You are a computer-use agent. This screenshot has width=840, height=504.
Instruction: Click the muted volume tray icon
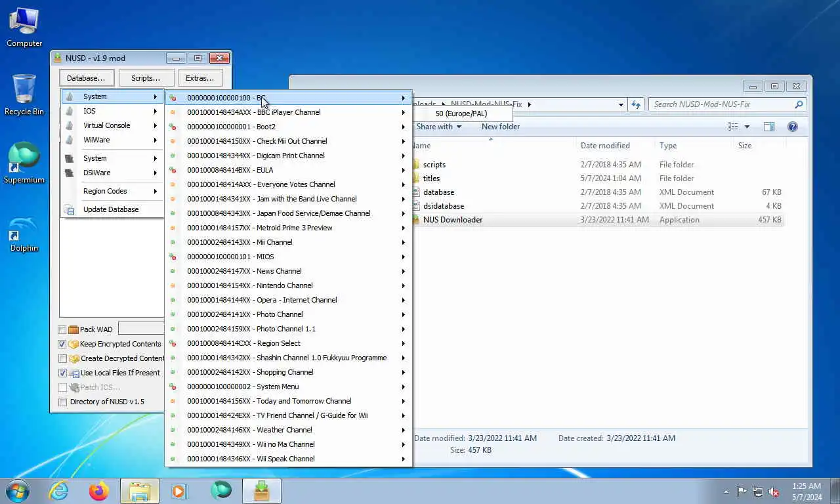(x=774, y=492)
